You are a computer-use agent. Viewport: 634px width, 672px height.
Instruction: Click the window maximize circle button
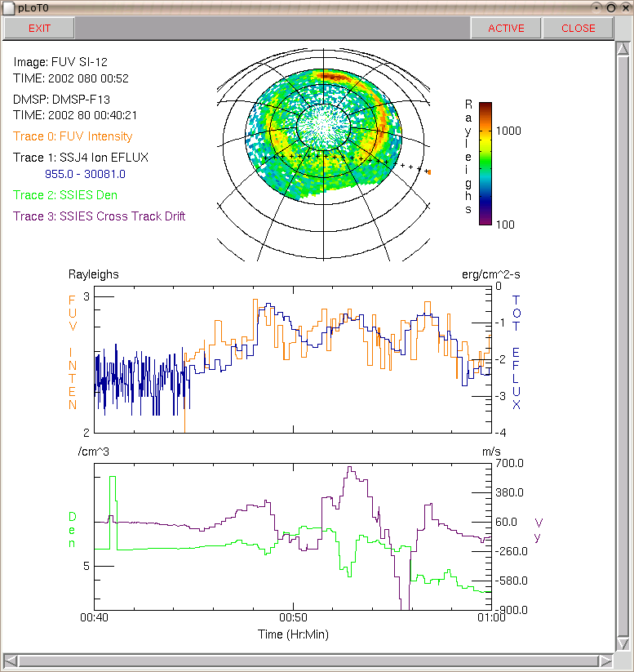coord(611,7)
